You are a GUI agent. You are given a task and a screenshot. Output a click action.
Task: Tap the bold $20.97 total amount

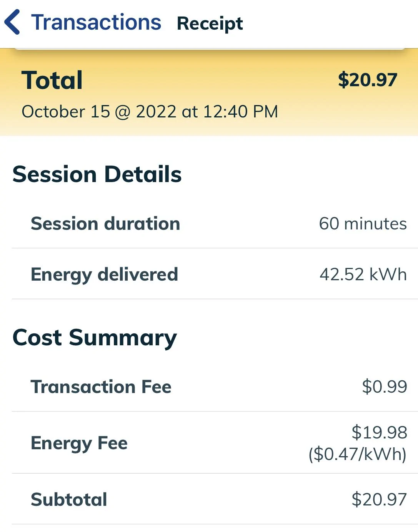tap(367, 80)
